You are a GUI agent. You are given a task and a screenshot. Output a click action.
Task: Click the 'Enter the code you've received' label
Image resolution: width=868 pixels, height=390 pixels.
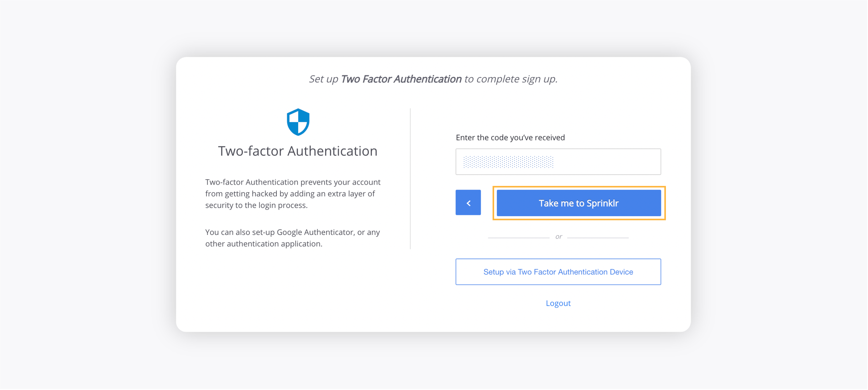pos(510,137)
